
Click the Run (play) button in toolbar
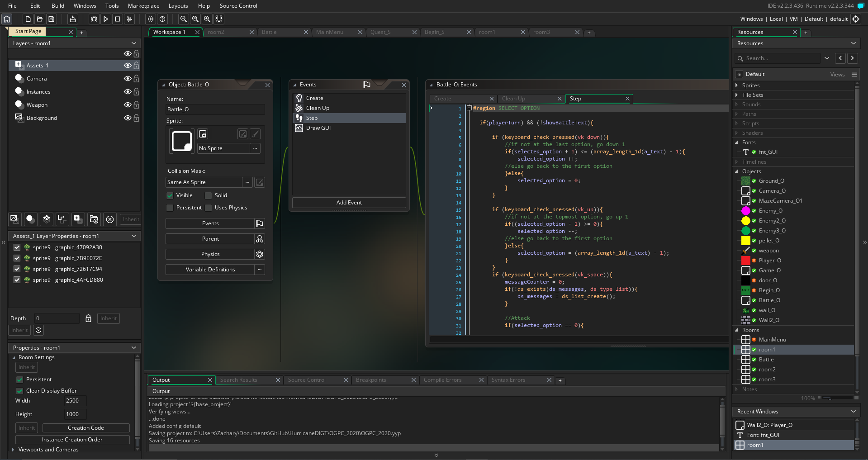click(106, 19)
